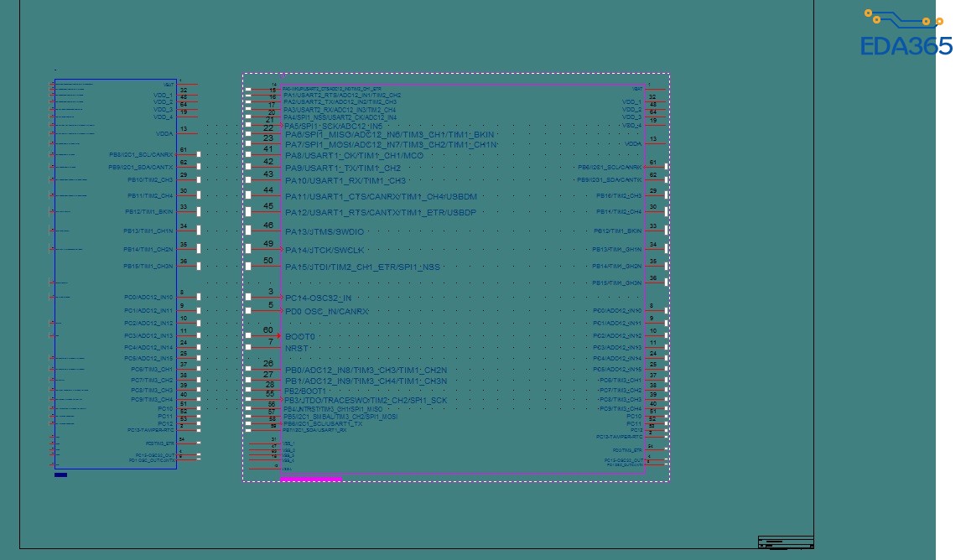Select pin label PB1/ADC12_IN9/TIM3_CH4/TIM1_CH3N
The height and width of the screenshot is (560, 966).
366,381
